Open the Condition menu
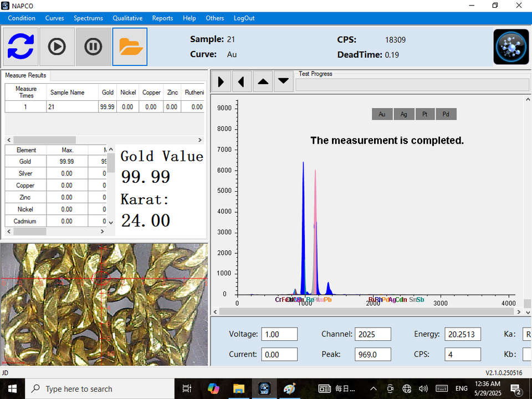This screenshot has height=399, width=532. click(22, 18)
